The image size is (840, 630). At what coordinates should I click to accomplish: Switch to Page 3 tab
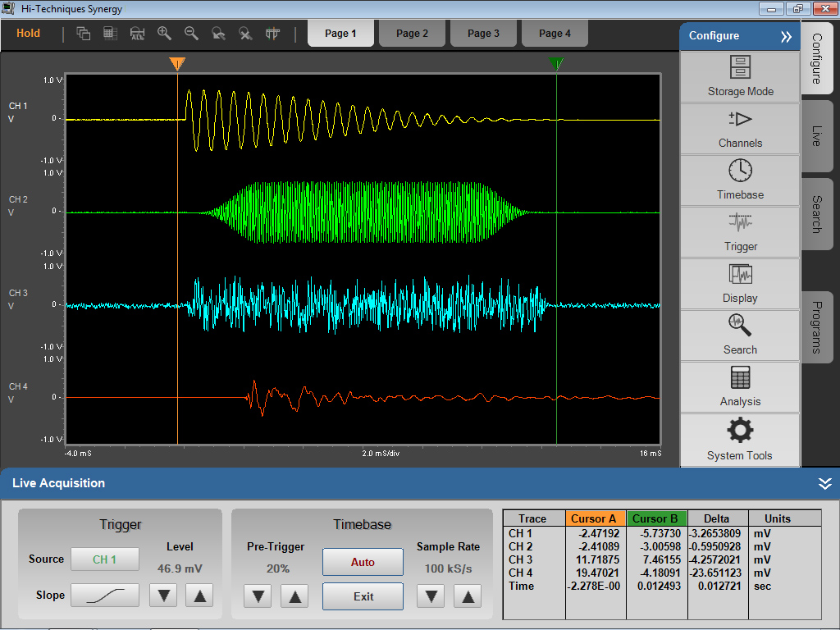pos(483,33)
